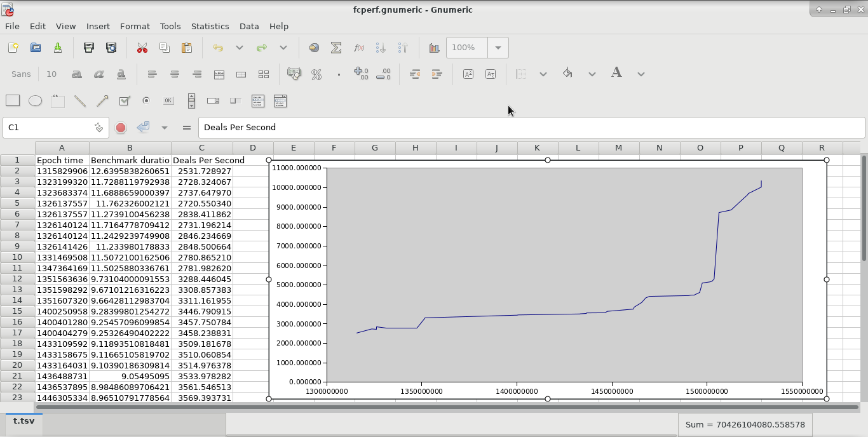
Task: Click the Print icon
Action: pyautogui.click(x=89, y=48)
